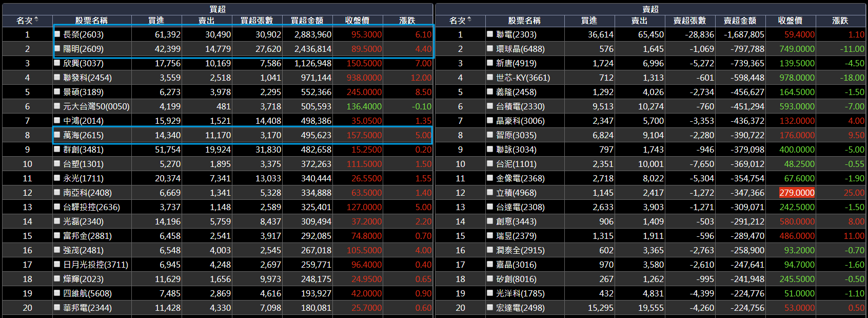Select the stock 金像電(2368)
Screen dimensions: 868x318
point(520,178)
